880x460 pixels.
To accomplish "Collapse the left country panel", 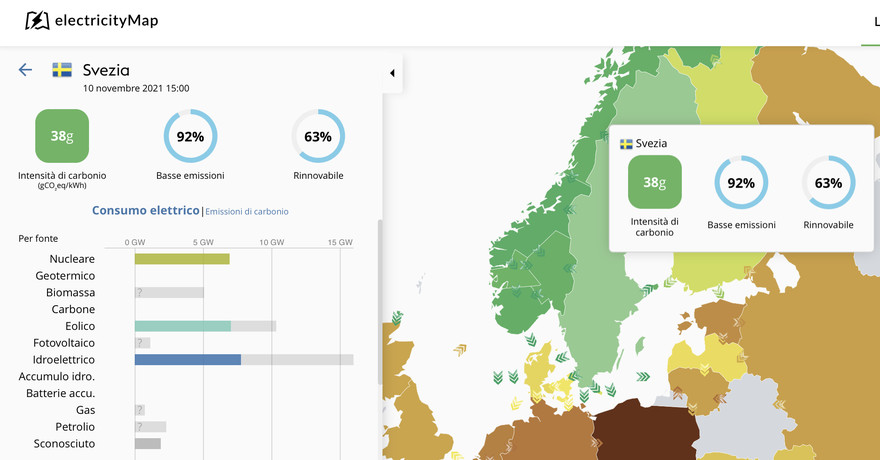I will click(392, 73).
